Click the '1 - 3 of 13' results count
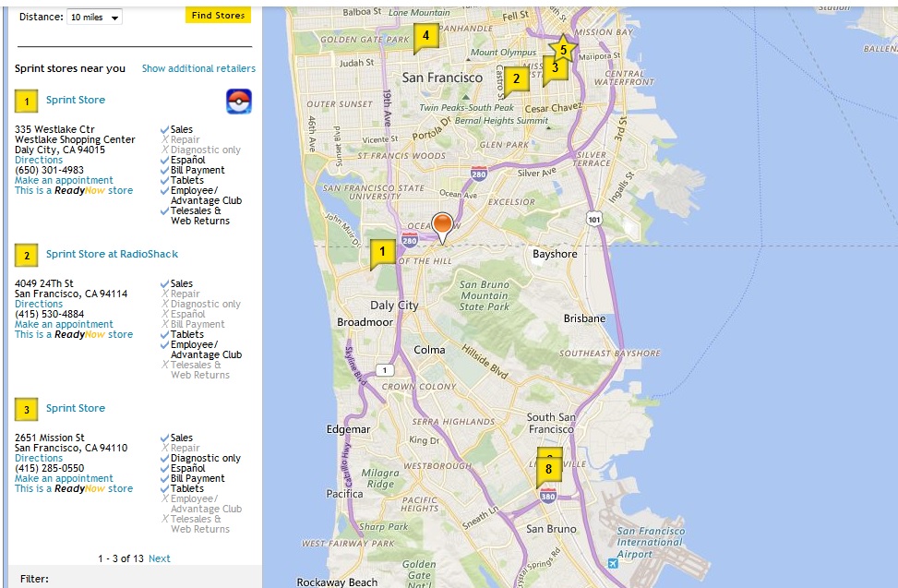Viewport: 898px width, 588px height. point(121,558)
